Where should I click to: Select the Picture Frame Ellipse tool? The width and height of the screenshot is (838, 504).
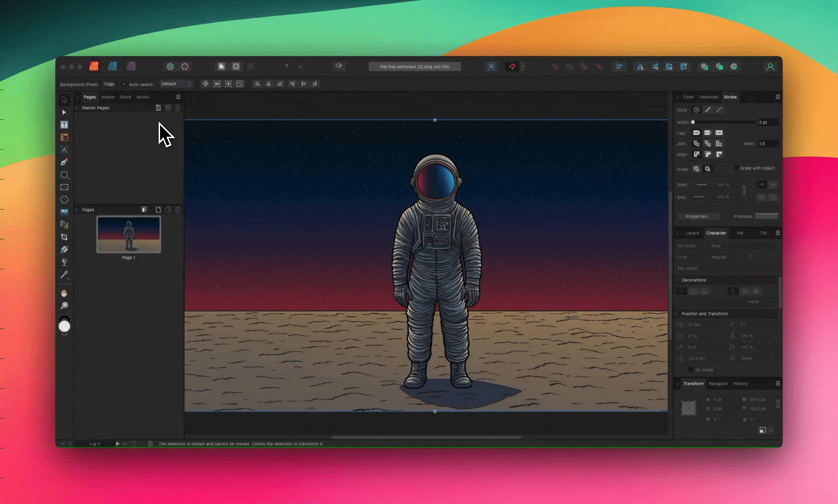tap(64, 200)
